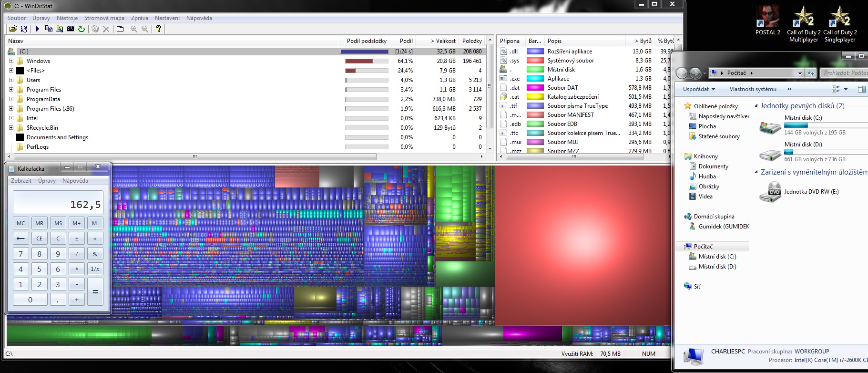Expand the Program Files tree node
Viewport: 868px width, 373px height.
point(11,90)
